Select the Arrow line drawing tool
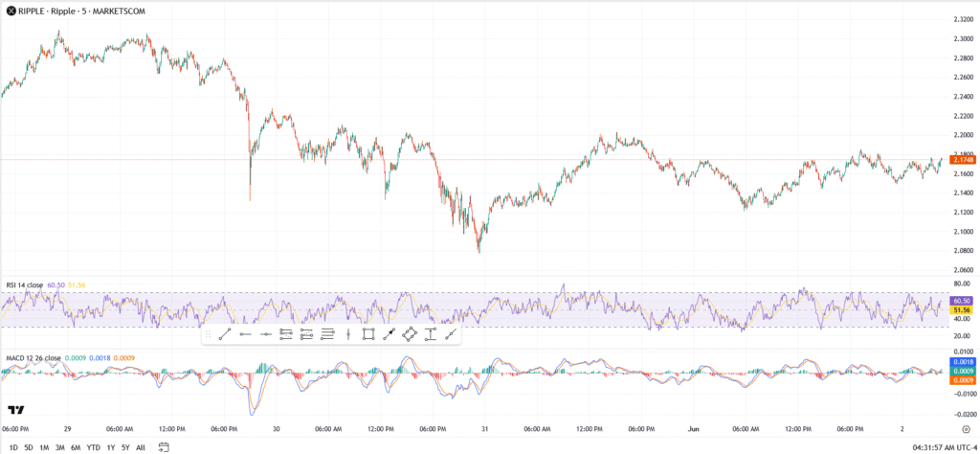Image resolution: width=980 pixels, height=454 pixels. click(389, 334)
